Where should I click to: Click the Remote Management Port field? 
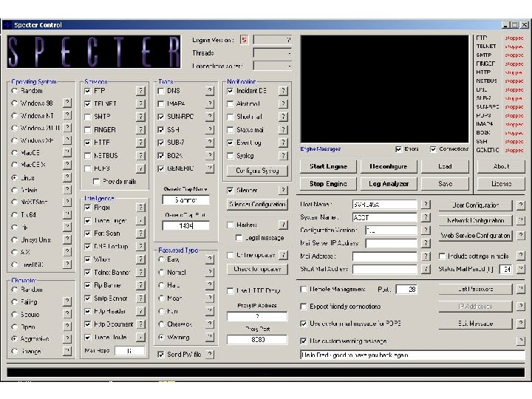click(x=406, y=289)
